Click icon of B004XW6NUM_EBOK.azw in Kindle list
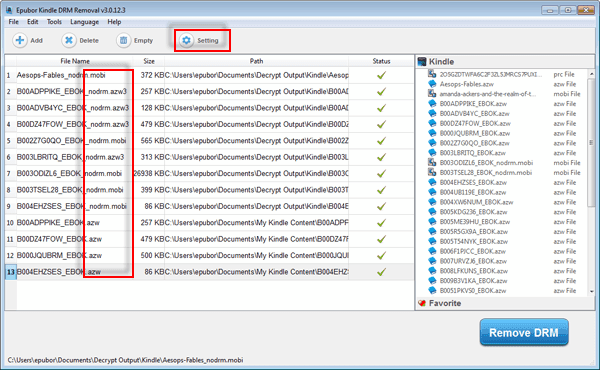Image resolution: width=600 pixels, height=370 pixels. pyautogui.click(x=432, y=202)
